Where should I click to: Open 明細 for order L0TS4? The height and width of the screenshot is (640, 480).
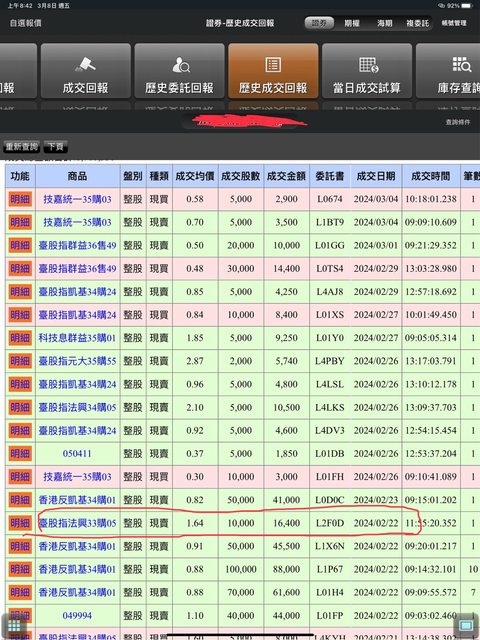coord(20,269)
